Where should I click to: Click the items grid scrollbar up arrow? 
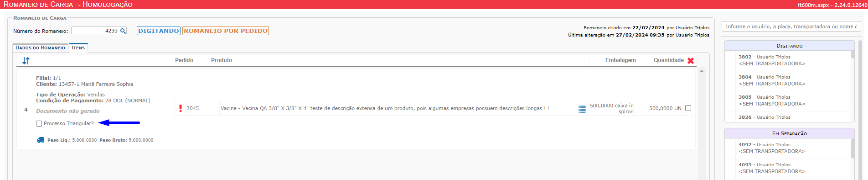[702, 71]
